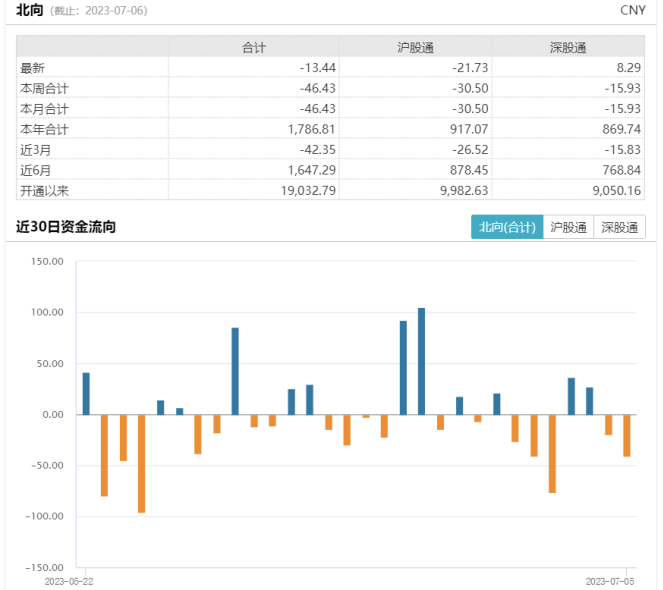Click the 50.00 y-axis label
663x590 pixels.
(x=50, y=364)
